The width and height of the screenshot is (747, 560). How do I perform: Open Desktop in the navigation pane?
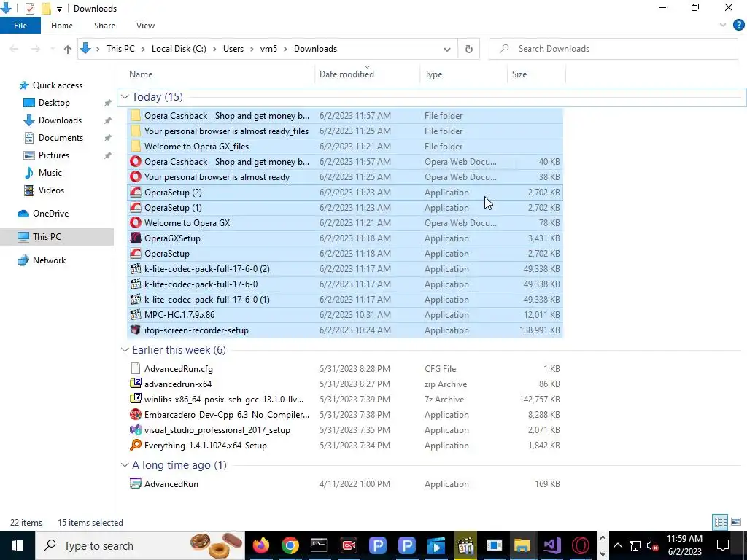click(54, 103)
